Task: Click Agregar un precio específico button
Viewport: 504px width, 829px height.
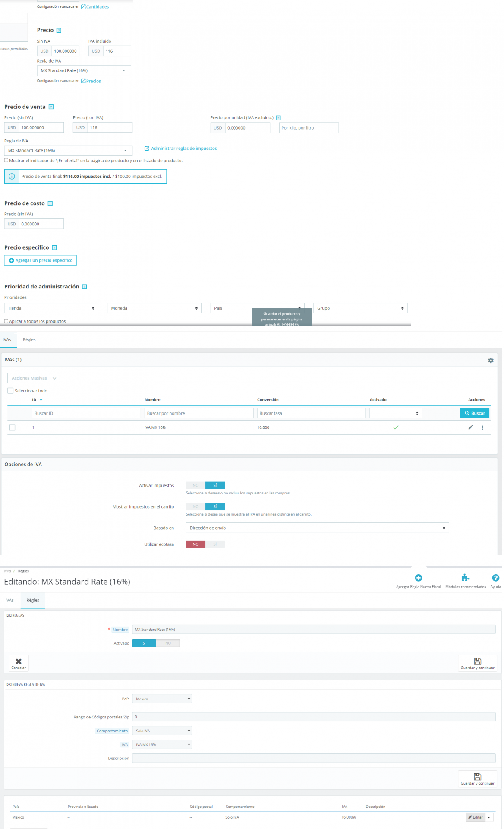Action: click(41, 260)
